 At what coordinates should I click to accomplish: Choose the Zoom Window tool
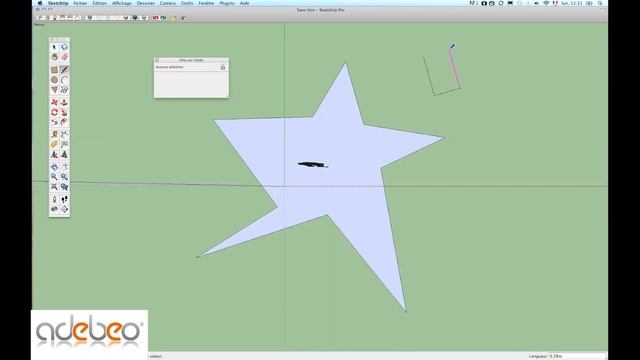pos(64,177)
